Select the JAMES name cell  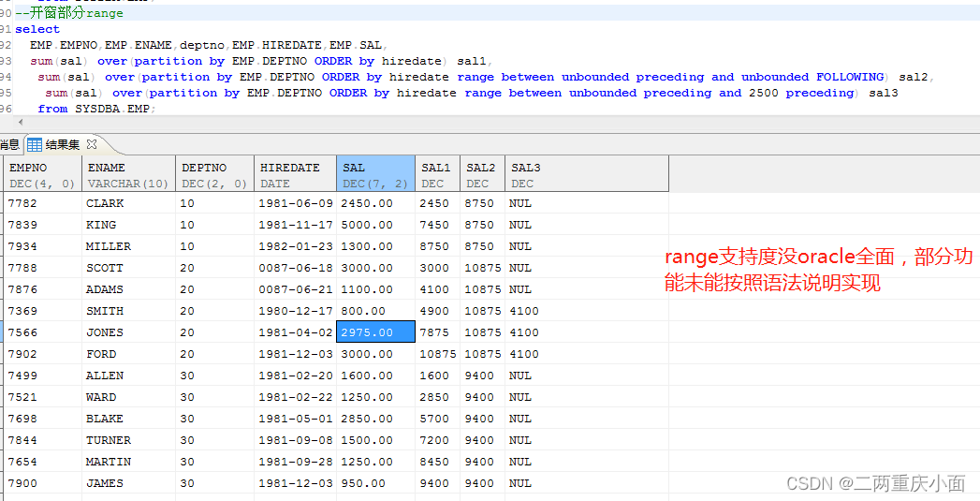(129, 483)
